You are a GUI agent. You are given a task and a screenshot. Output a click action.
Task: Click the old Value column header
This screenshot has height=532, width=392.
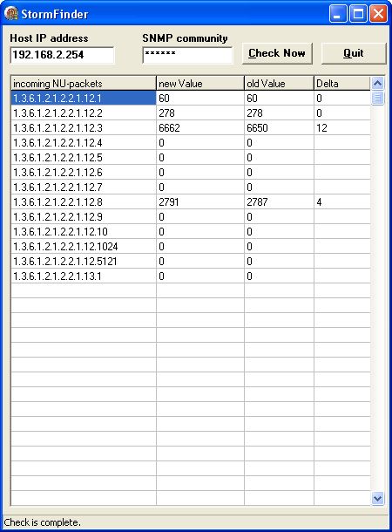pyautogui.click(x=279, y=84)
